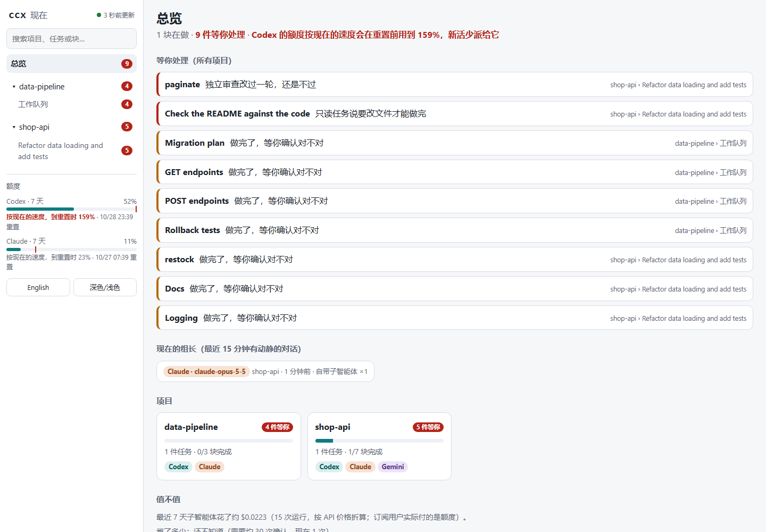Open the Rollback tests row
The height and width of the screenshot is (532, 766).
tap(455, 230)
